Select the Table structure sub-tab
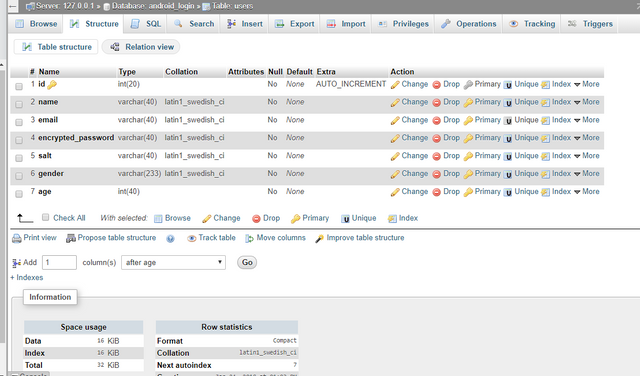 click(x=56, y=47)
